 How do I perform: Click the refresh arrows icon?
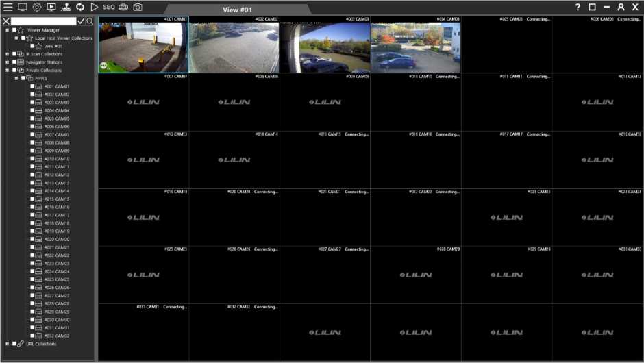tap(80, 7)
